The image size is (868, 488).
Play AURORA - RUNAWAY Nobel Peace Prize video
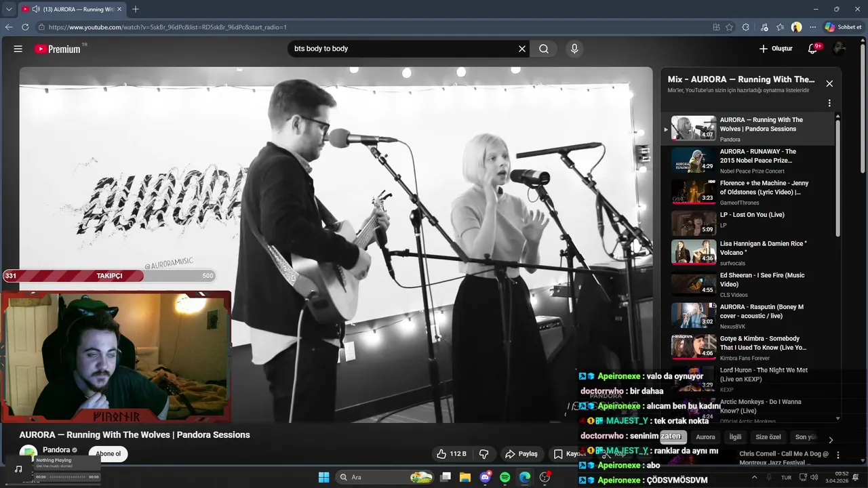click(x=749, y=161)
